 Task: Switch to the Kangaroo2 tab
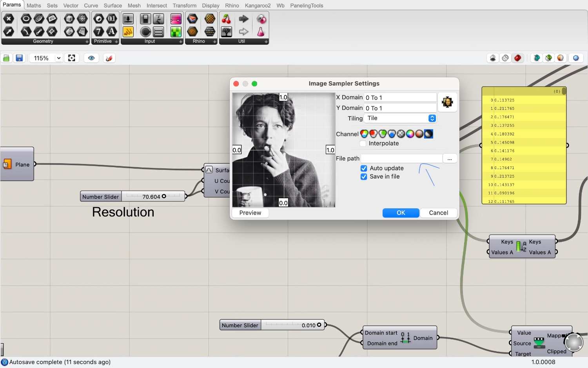pyautogui.click(x=258, y=5)
